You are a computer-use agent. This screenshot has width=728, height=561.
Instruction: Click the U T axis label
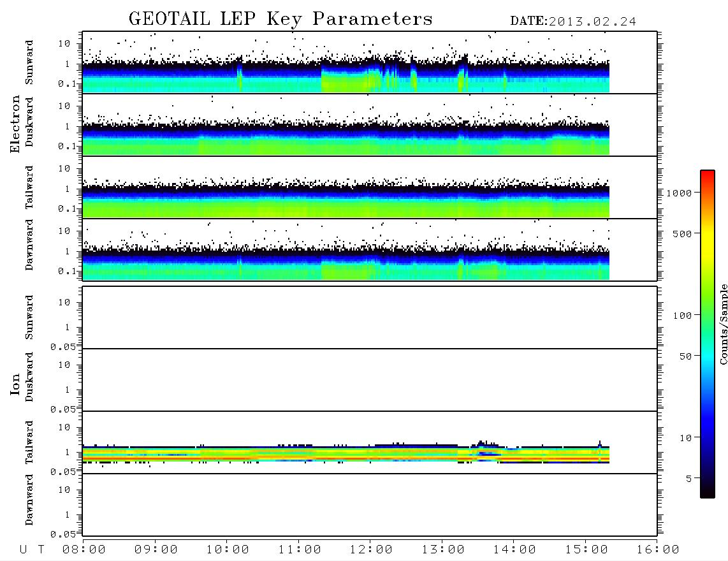click(32, 550)
